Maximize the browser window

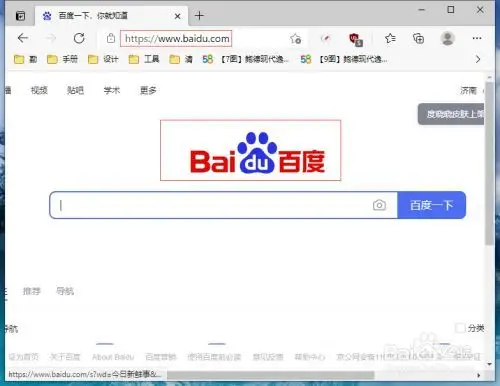[451, 10]
